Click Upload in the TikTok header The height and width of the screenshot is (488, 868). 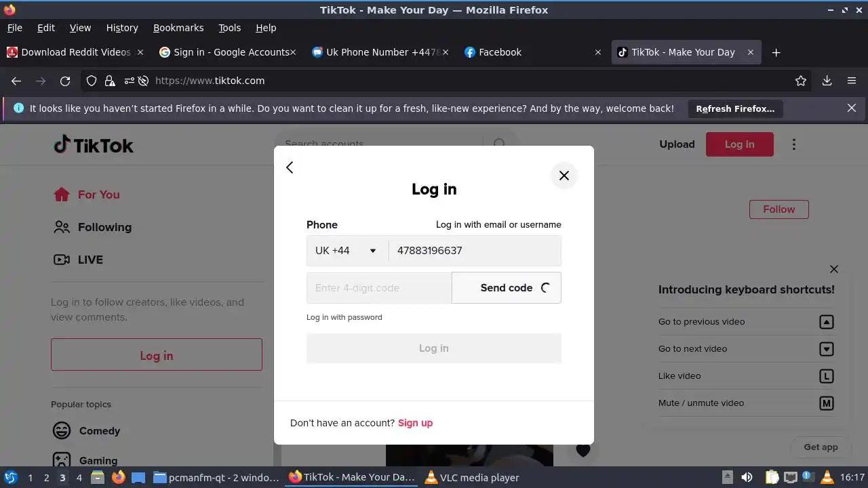[x=677, y=144]
